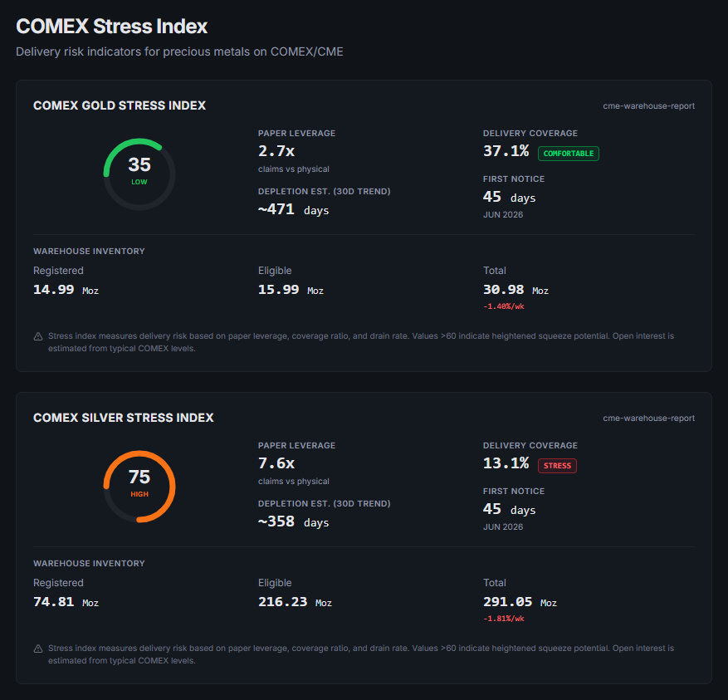This screenshot has width=728, height=700.
Task: Click the warning triangle icon in the silver card
Action: pyautogui.click(x=38, y=649)
